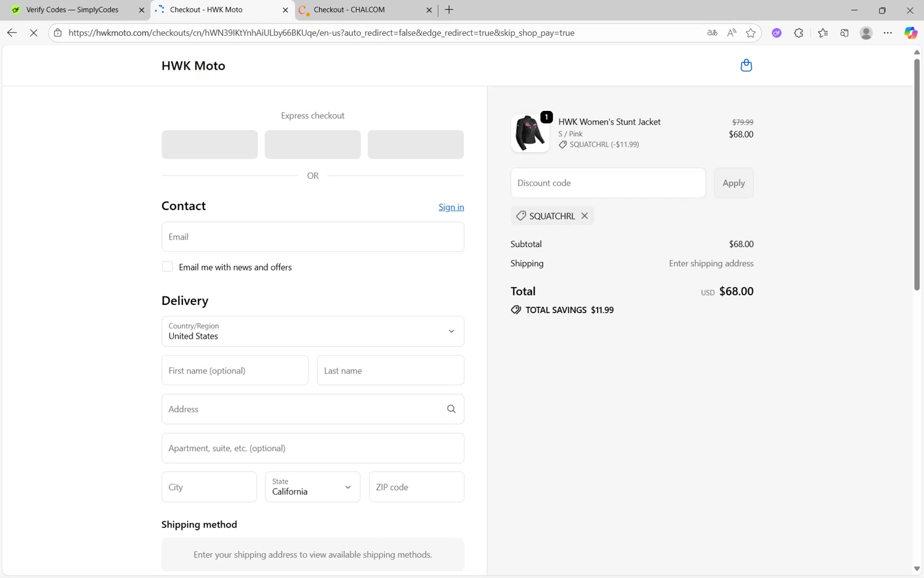Focus the ZIP code field
The height and width of the screenshot is (578, 924).
(x=416, y=487)
